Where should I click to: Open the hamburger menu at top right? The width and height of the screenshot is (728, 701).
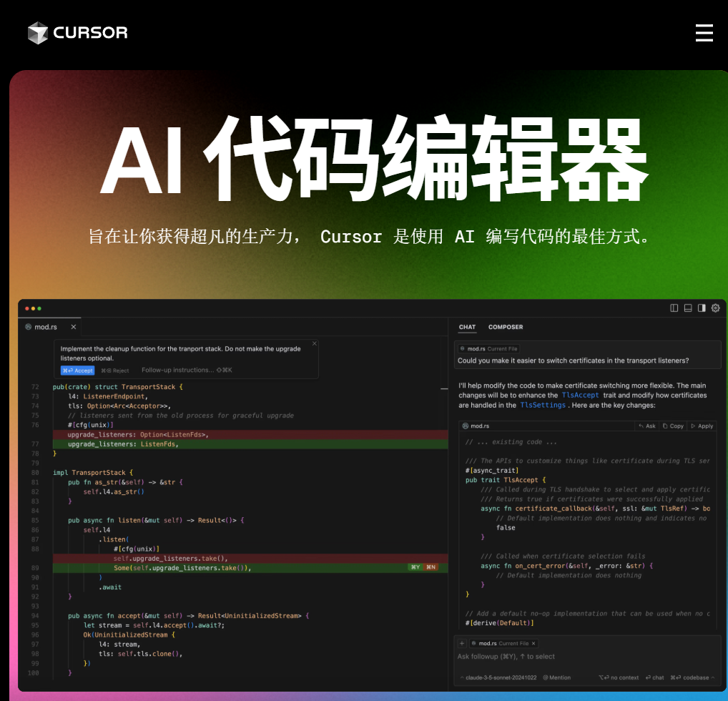[x=704, y=33]
